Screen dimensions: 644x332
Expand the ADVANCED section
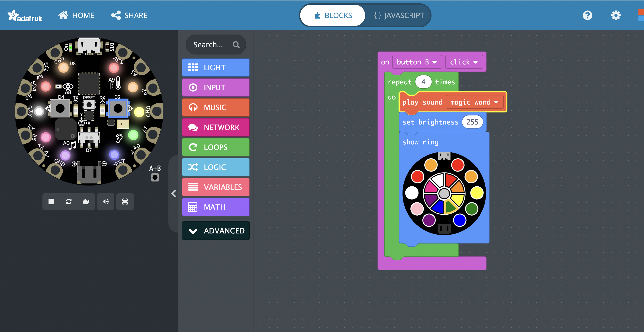tap(215, 231)
